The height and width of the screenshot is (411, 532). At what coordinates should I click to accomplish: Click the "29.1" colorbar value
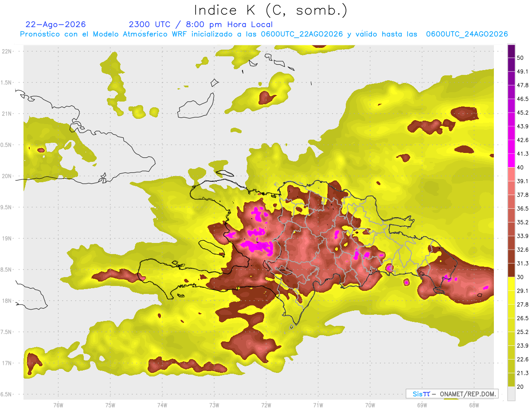tap(523, 291)
